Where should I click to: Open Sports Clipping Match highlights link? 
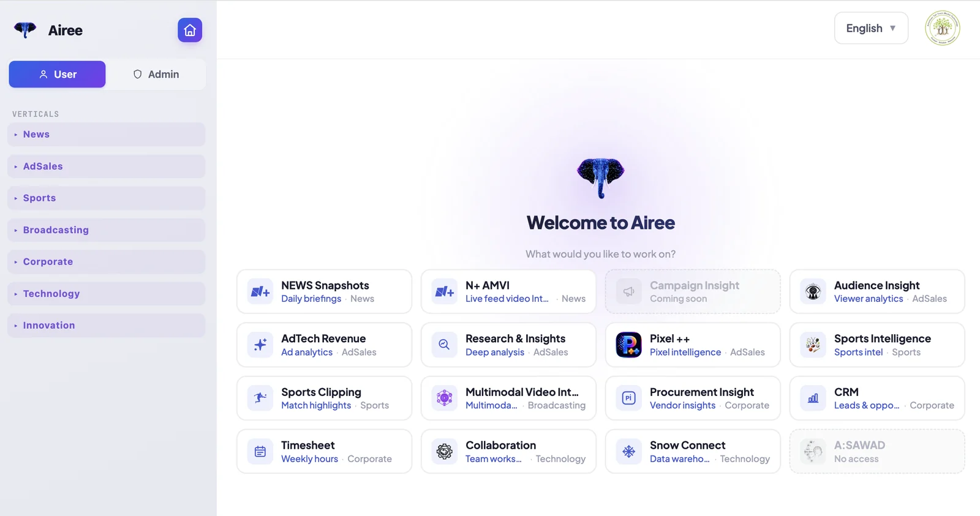(x=316, y=405)
